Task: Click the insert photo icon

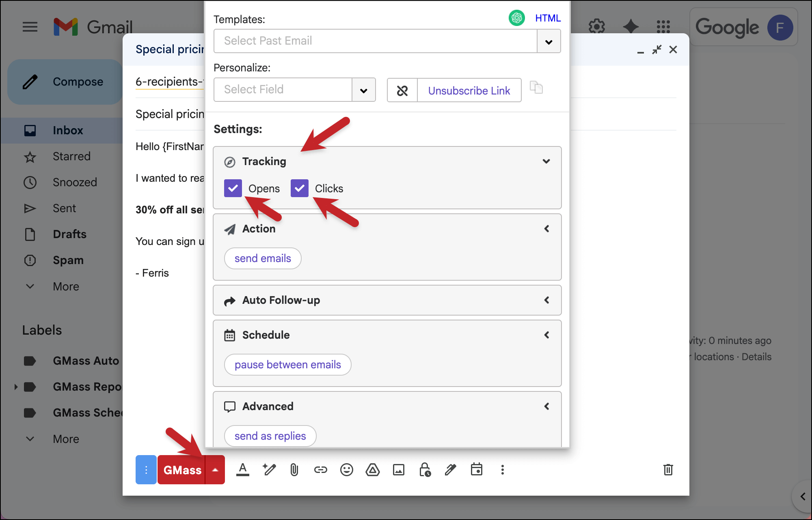Action: click(x=398, y=470)
